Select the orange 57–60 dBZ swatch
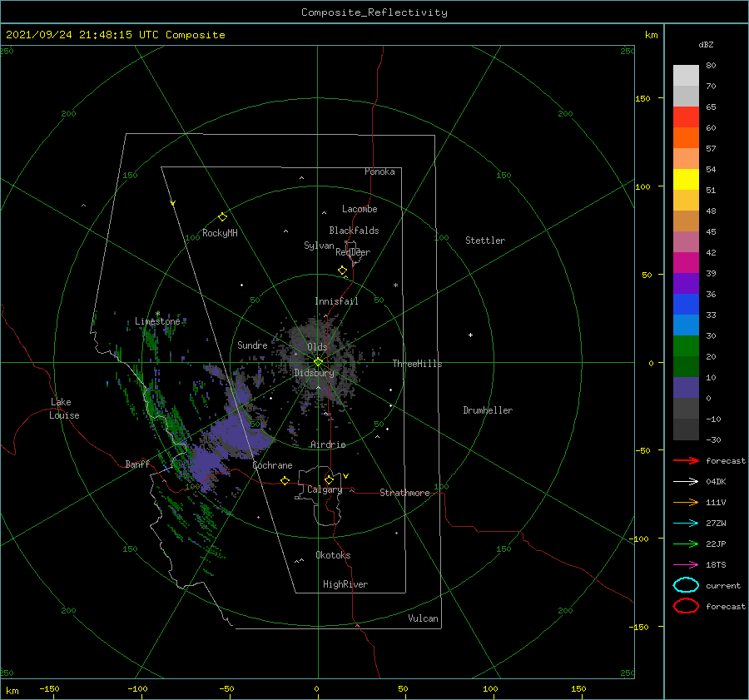The height and width of the screenshot is (700, 749). [x=686, y=138]
